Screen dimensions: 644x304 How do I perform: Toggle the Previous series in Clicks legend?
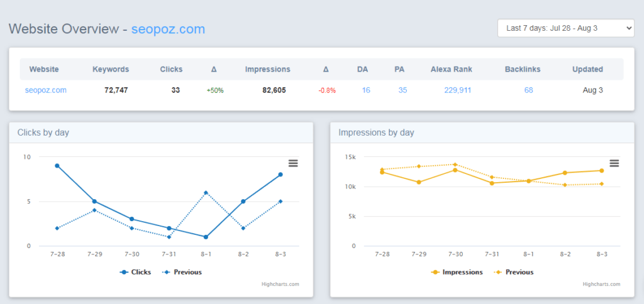point(182,272)
